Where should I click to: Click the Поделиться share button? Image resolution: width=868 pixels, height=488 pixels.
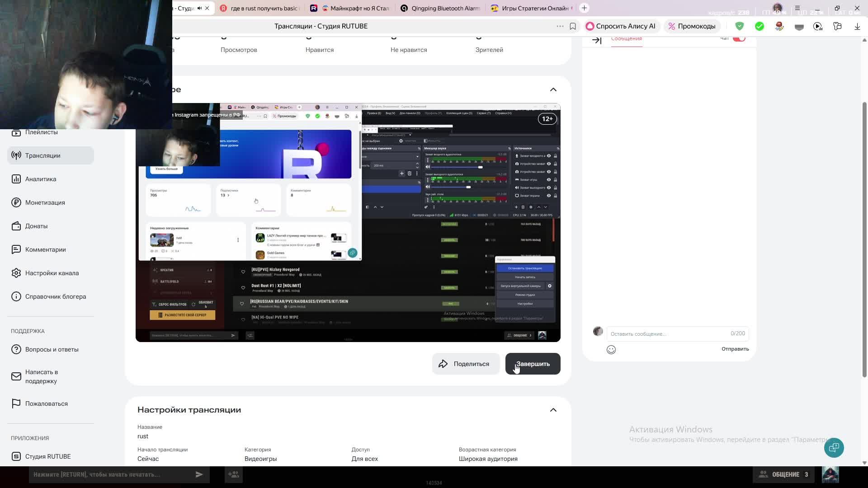(466, 364)
